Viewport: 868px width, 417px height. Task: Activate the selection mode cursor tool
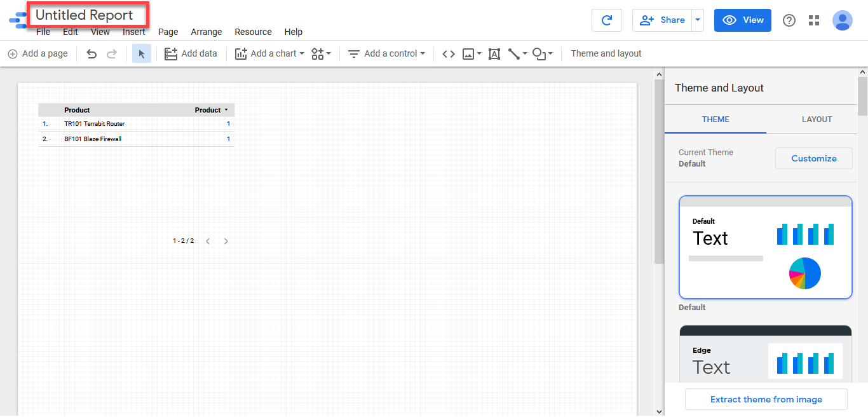click(x=141, y=54)
